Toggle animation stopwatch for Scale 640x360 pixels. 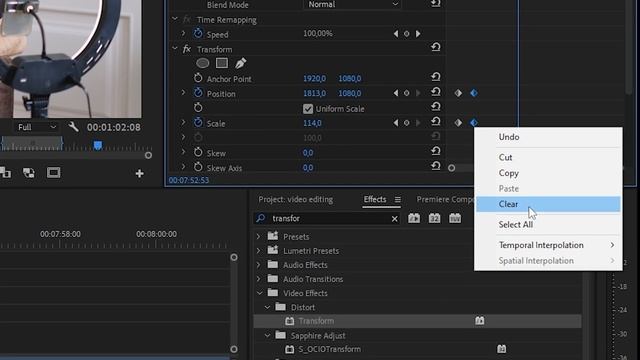(x=198, y=122)
